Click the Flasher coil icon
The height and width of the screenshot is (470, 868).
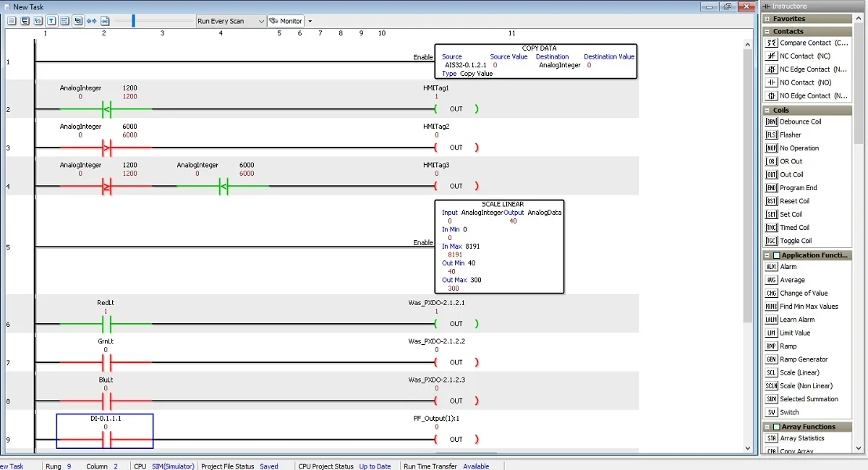771,135
